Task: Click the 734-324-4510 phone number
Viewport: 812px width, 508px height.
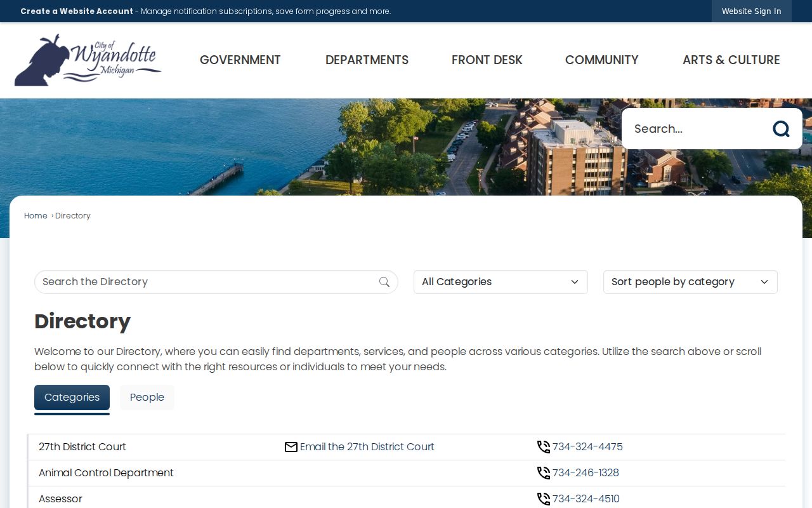Action: click(x=586, y=499)
